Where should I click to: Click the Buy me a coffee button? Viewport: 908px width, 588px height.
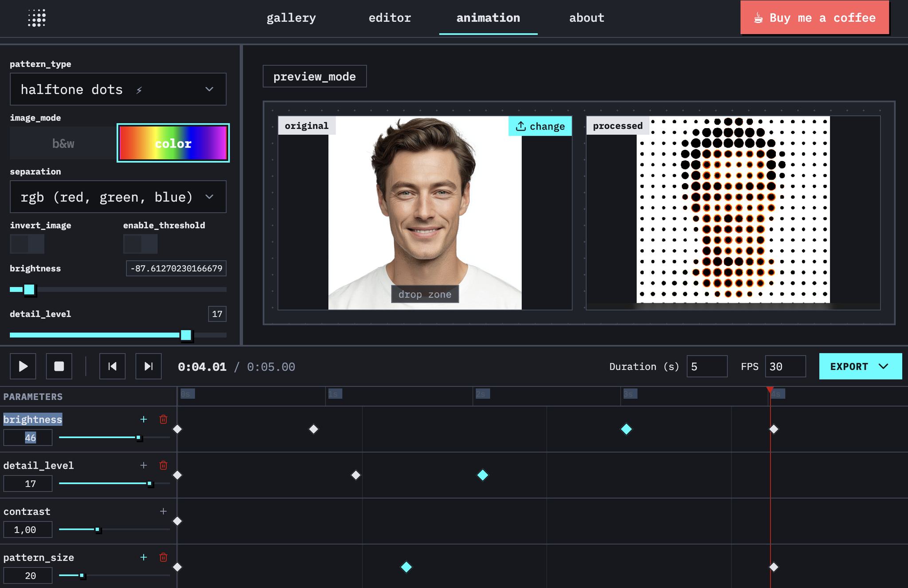(x=814, y=18)
